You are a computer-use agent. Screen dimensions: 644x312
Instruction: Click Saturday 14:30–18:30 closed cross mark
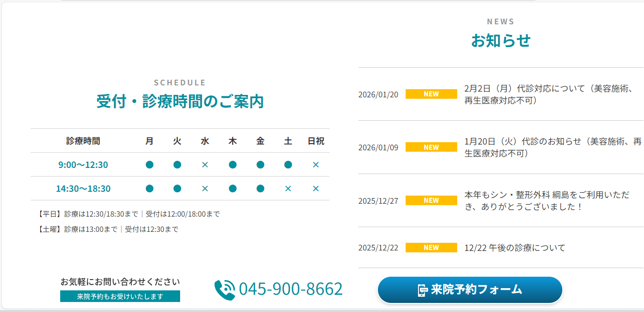coord(288,188)
